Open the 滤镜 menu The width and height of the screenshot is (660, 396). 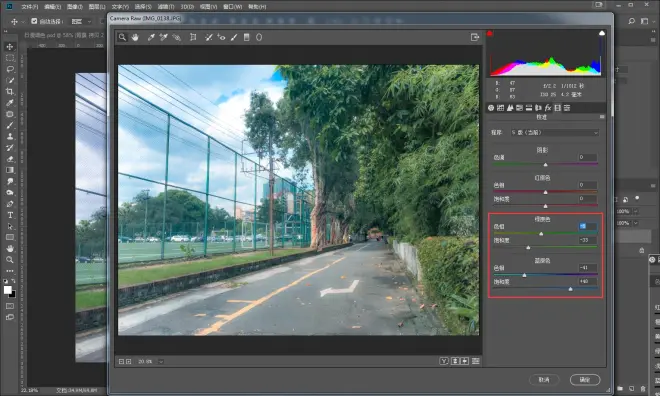(166, 7)
